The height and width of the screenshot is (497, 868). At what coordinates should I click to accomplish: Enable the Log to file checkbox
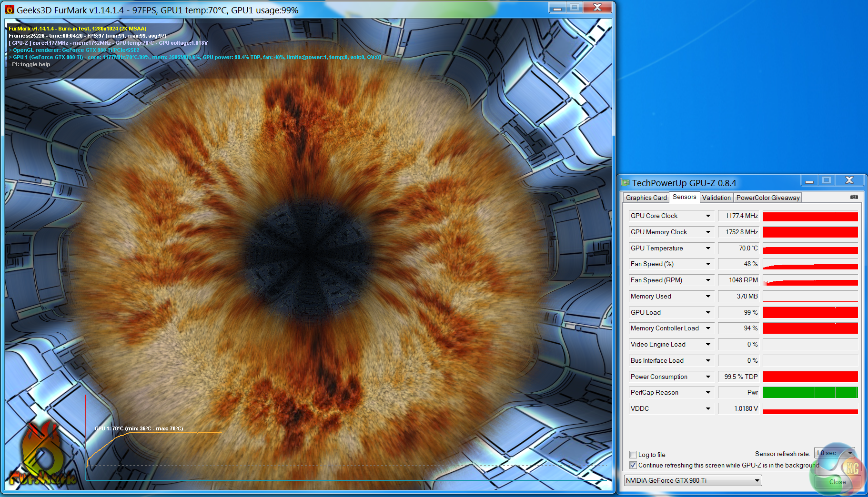coord(633,455)
